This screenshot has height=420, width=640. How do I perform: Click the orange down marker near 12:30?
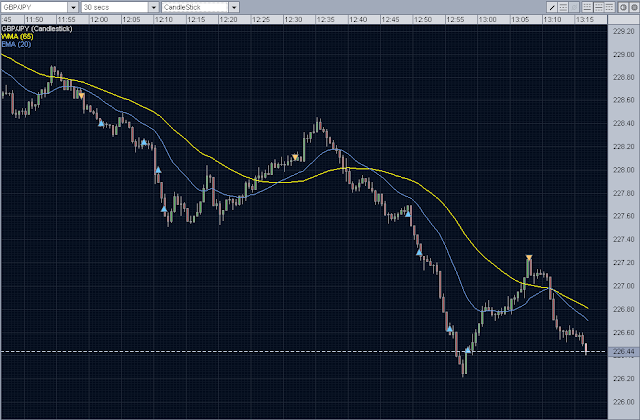coord(296,157)
